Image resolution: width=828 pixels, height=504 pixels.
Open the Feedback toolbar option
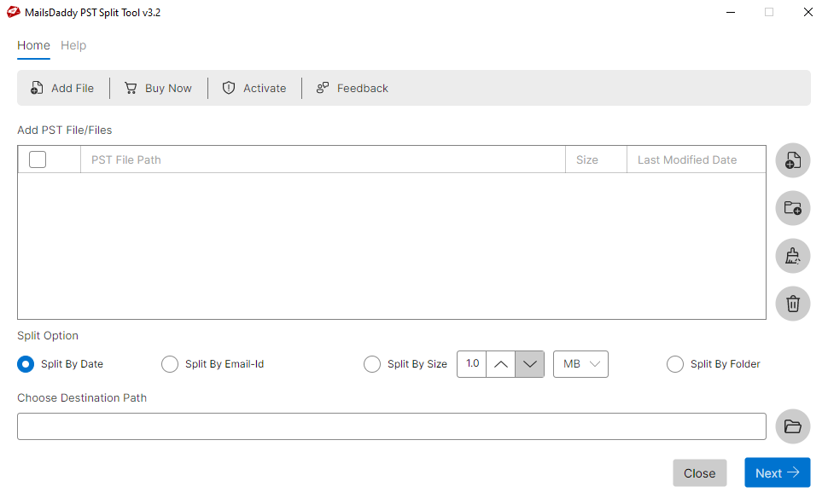(x=353, y=88)
